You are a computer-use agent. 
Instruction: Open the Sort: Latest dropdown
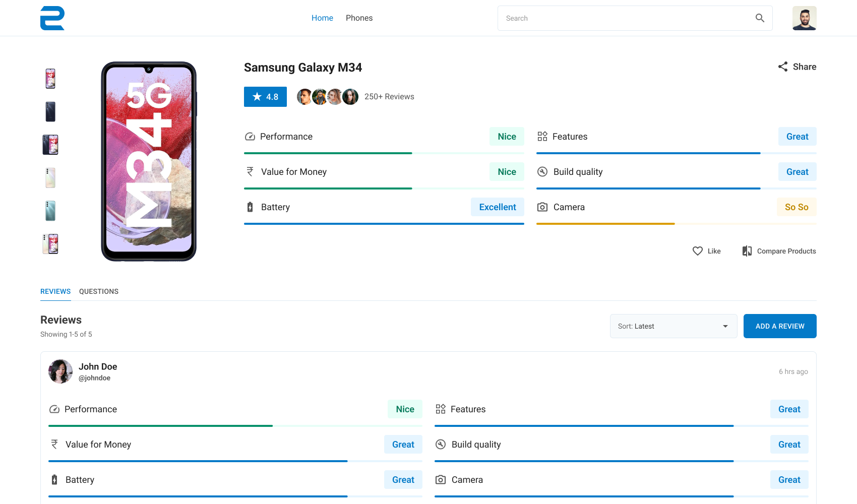click(x=674, y=327)
